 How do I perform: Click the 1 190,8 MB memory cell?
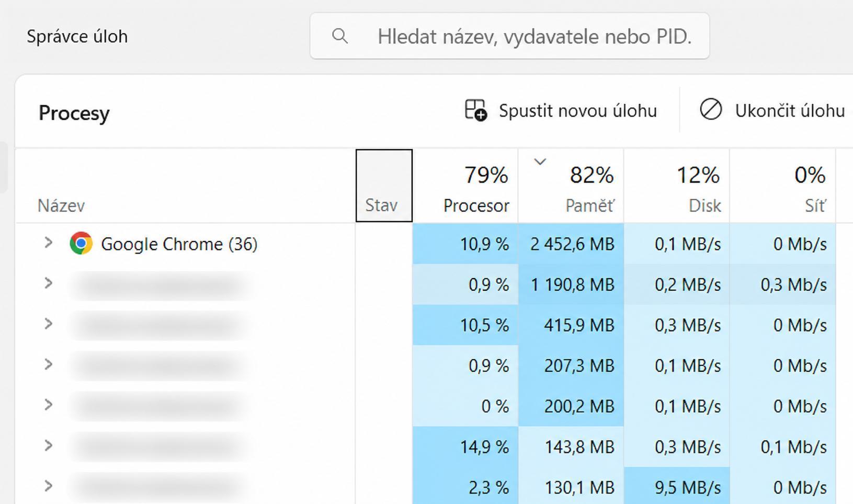571,284
